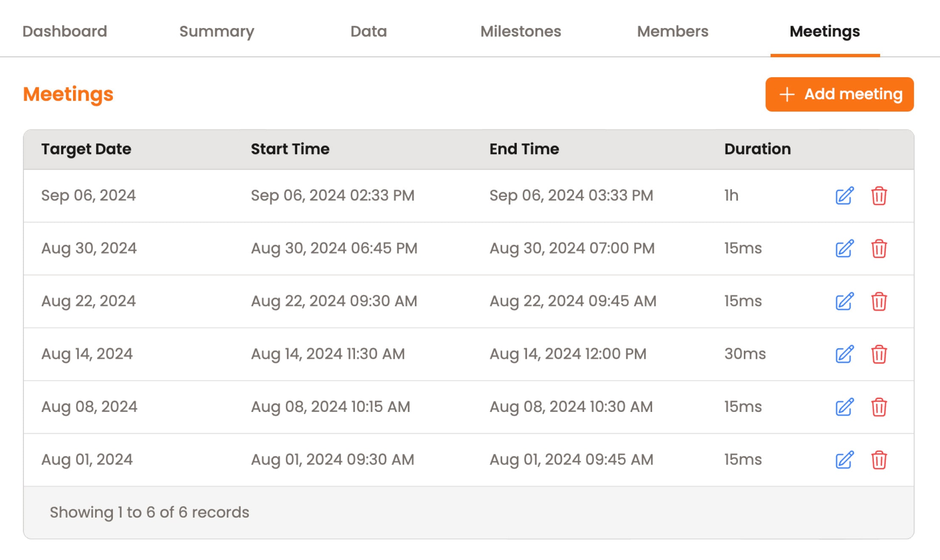The image size is (940, 560).
Task: Click the delete icon for Sep 06 meeting
Action: [879, 195]
